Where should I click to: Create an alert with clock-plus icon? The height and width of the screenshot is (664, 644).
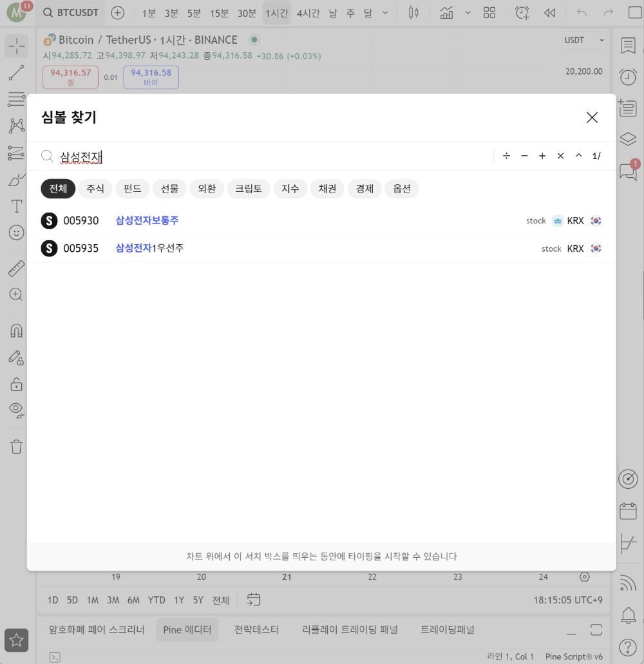click(x=522, y=13)
